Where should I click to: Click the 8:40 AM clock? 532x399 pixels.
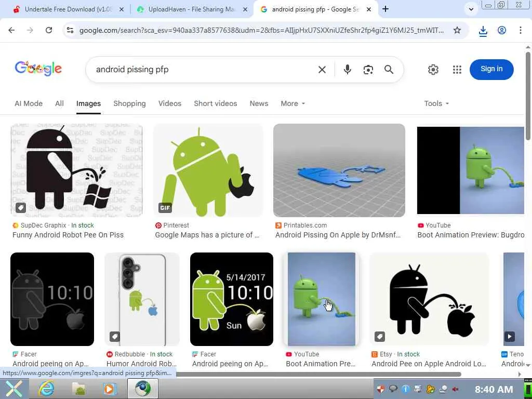(x=494, y=389)
